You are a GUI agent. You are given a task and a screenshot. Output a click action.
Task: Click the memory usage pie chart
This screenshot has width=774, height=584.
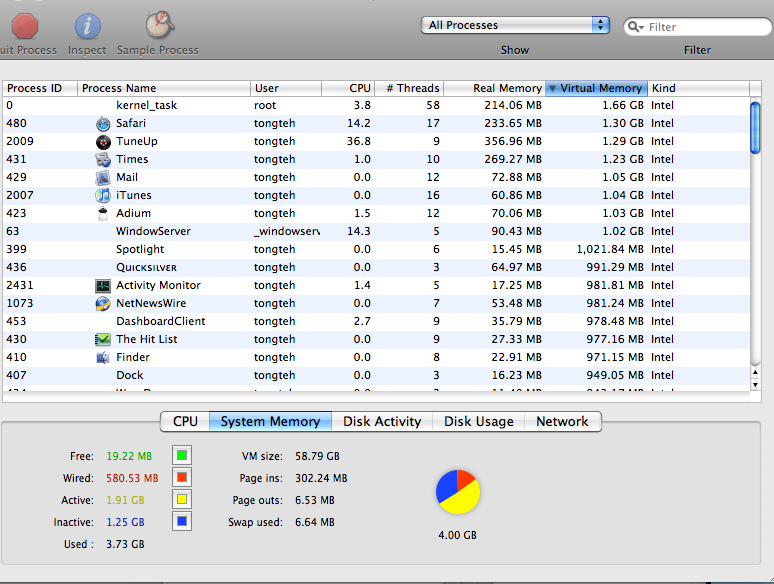tap(458, 492)
